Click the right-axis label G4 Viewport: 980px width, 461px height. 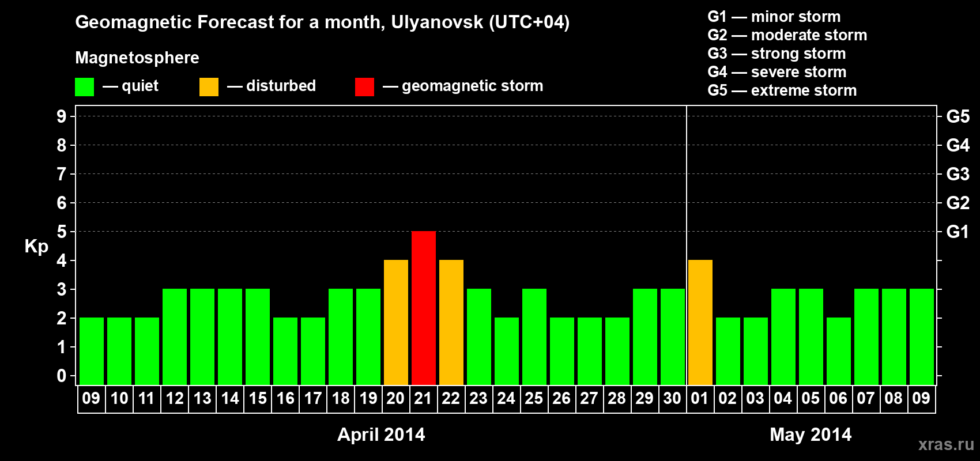958,145
